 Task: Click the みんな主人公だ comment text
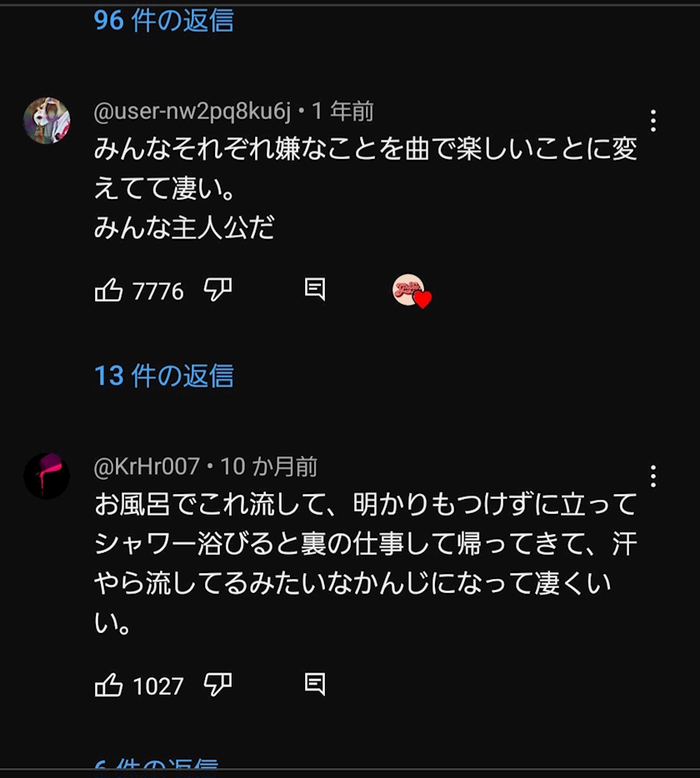click(184, 228)
